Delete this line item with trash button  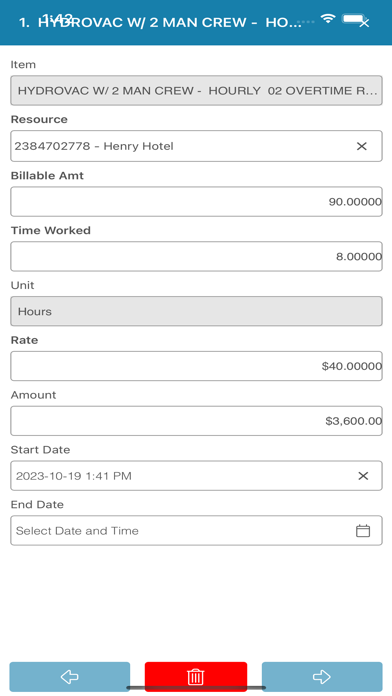click(x=196, y=677)
